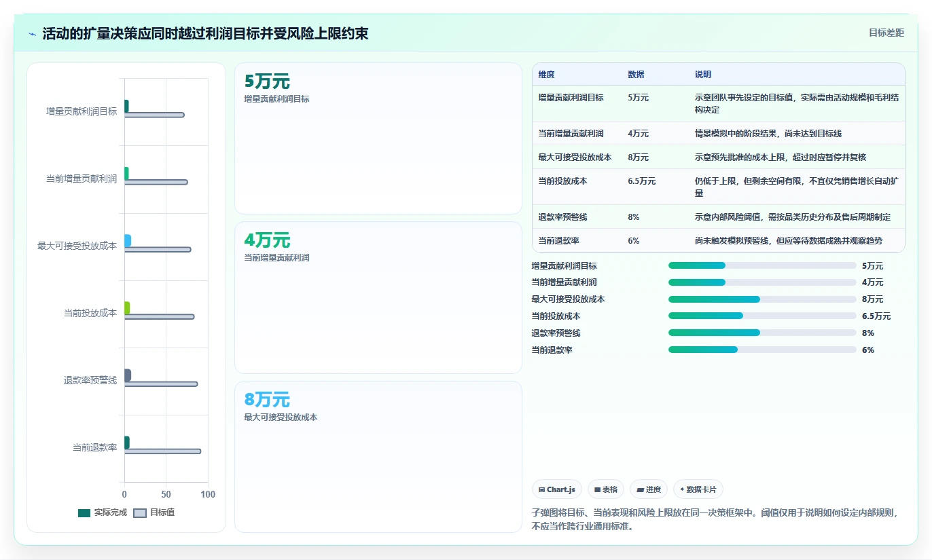
Task: Click the 最大可接受投放成本 progress bar
Action: pyautogui.click(x=762, y=299)
